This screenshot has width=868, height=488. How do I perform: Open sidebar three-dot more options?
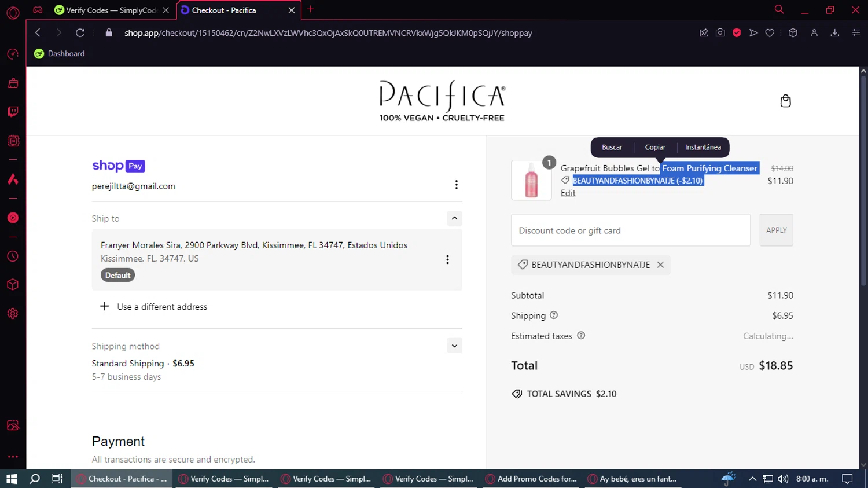(x=13, y=456)
